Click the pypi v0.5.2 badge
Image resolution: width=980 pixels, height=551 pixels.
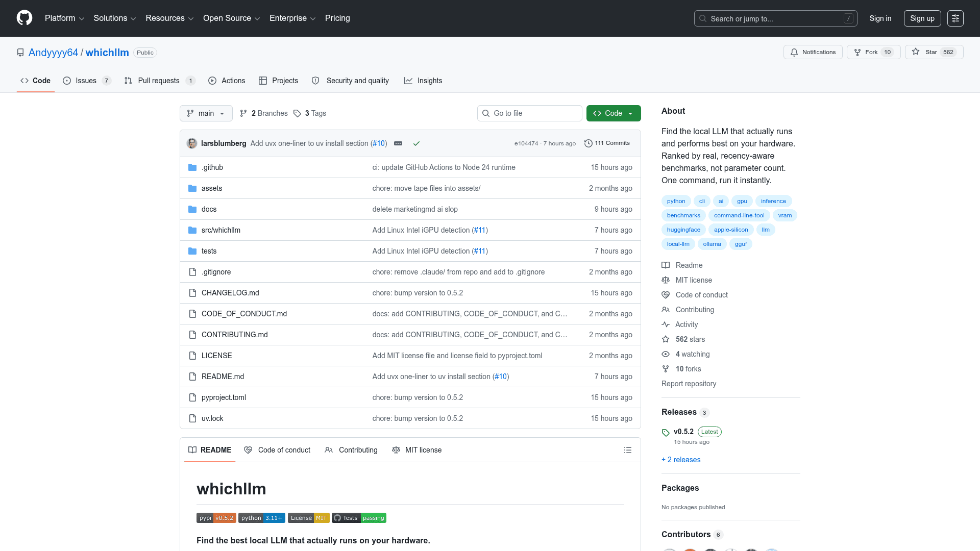(216, 518)
